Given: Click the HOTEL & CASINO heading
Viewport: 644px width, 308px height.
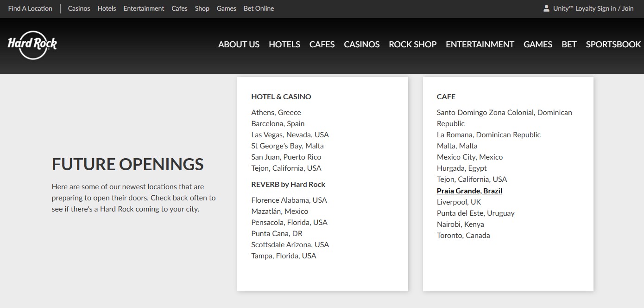Looking at the screenshot, I should [281, 96].
